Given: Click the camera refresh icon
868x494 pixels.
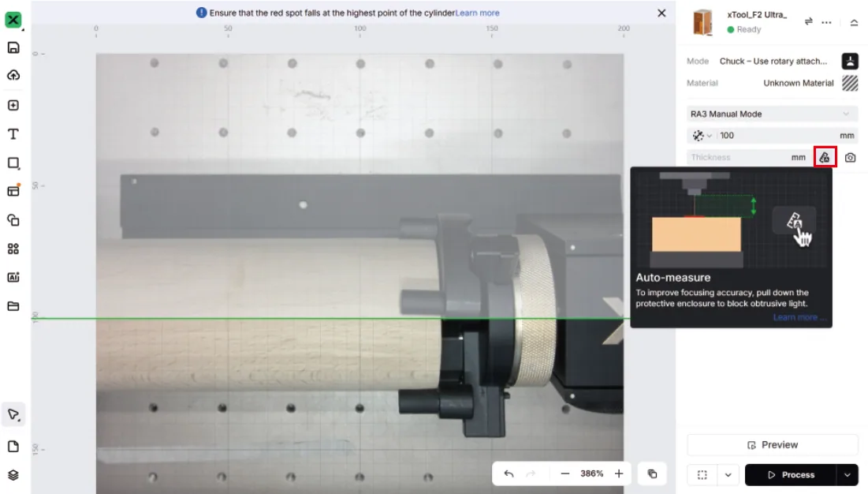Looking at the screenshot, I should point(851,158).
